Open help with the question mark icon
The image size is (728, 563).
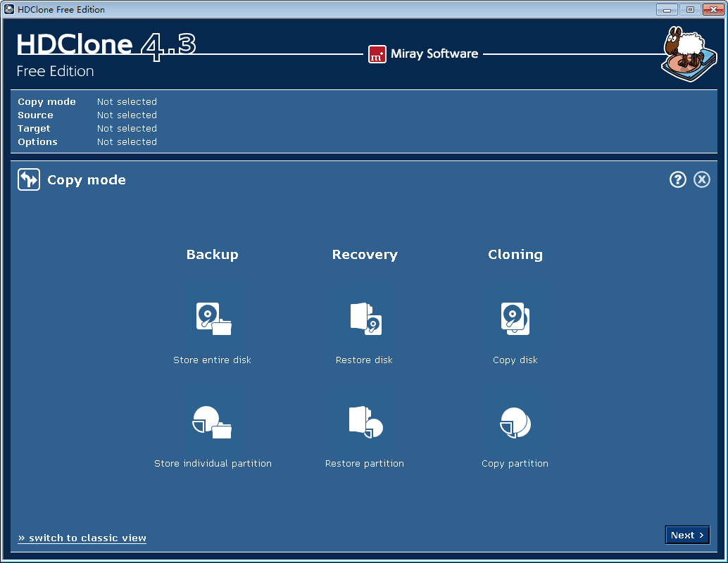tap(678, 179)
